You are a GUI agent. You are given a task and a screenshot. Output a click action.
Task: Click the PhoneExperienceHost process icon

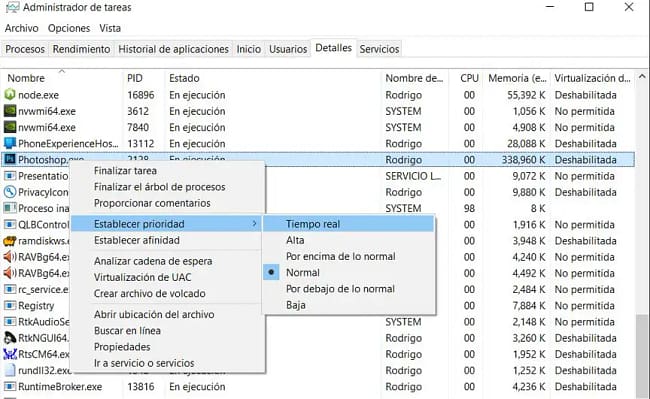point(10,143)
